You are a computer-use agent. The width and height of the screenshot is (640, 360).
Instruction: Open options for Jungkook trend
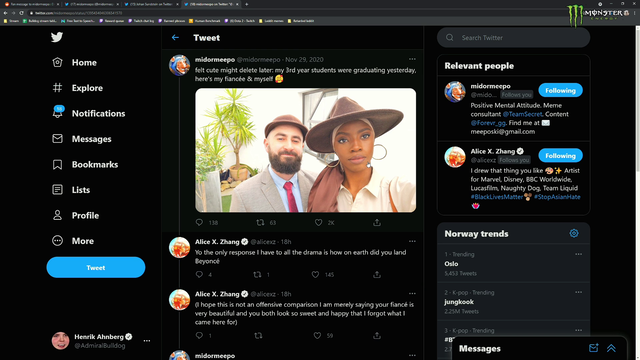(x=578, y=292)
